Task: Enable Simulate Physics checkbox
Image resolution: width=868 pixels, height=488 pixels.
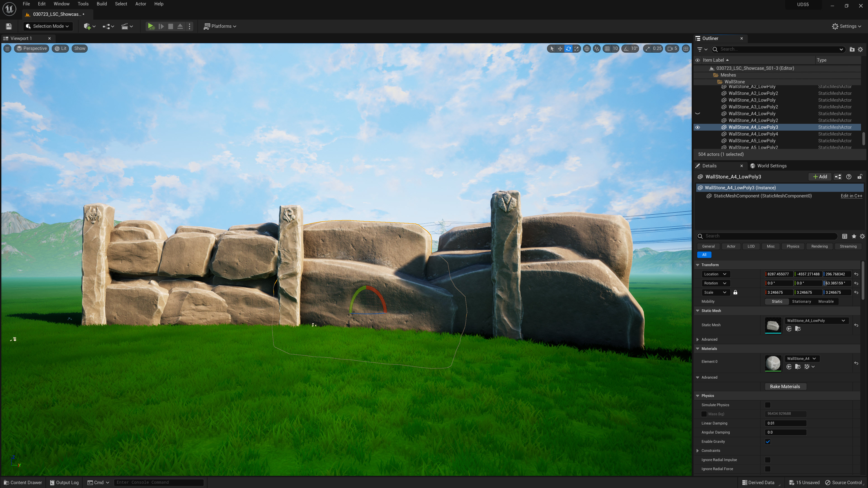Action: pyautogui.click(x=768, y=405)
